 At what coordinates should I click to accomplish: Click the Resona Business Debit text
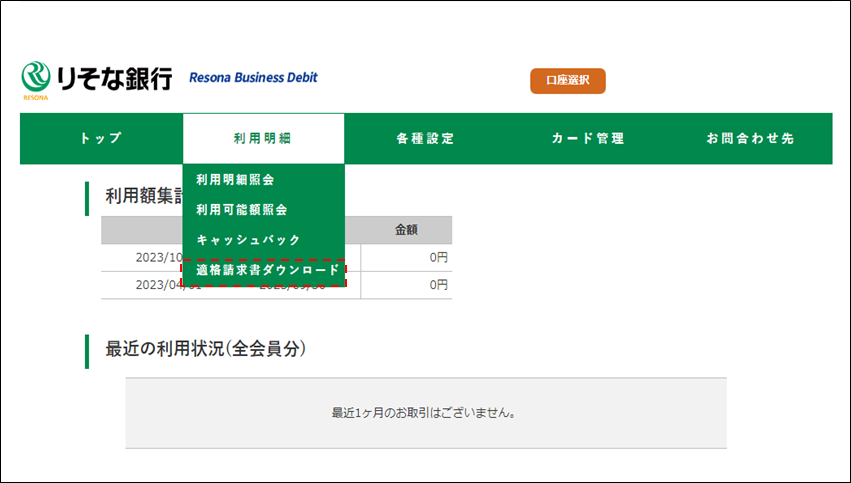(253, 78)
